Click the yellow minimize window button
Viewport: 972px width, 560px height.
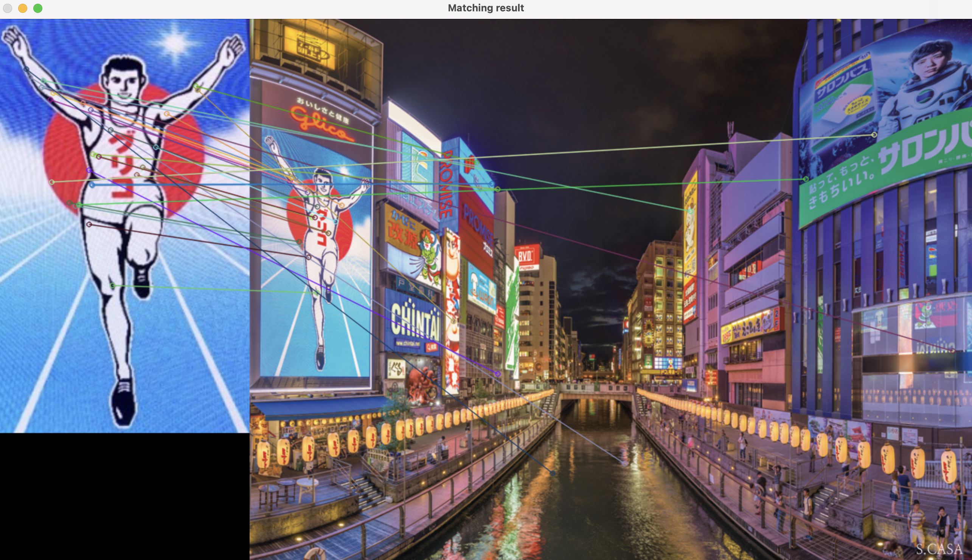pyautogui.click(x=23, y=8)
